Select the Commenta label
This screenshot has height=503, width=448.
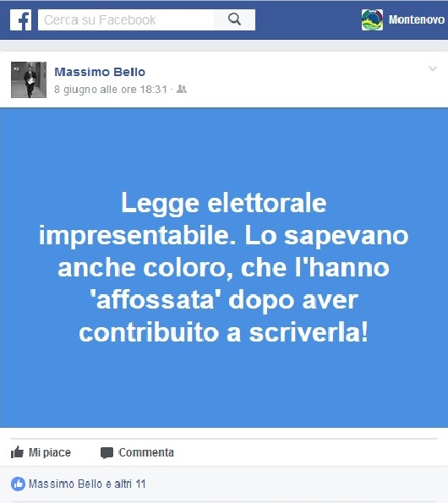coord(146,452)
